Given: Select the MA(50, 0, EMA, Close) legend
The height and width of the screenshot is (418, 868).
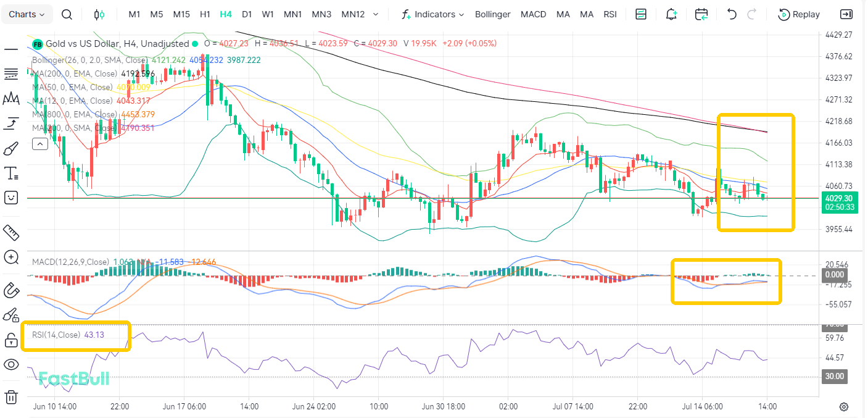Looking at the screenshot, I should click(x=72, y=87).
